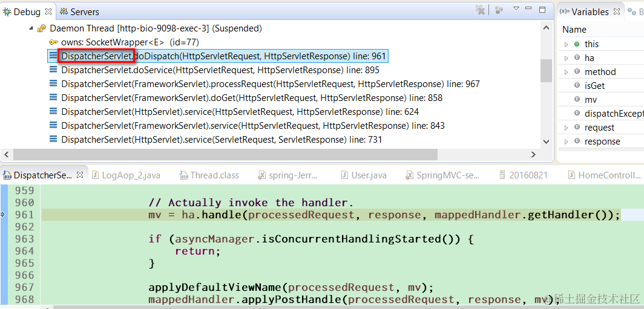
Task: Open the spring-Jerr... XML editor tab
Action: pos(288,175)
